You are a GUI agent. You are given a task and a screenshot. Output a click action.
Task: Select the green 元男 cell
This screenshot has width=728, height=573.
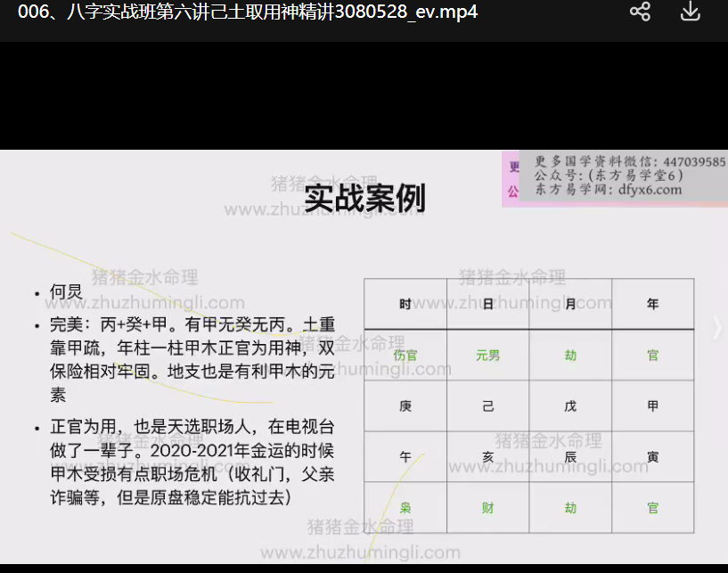click(x=487, y=356)
